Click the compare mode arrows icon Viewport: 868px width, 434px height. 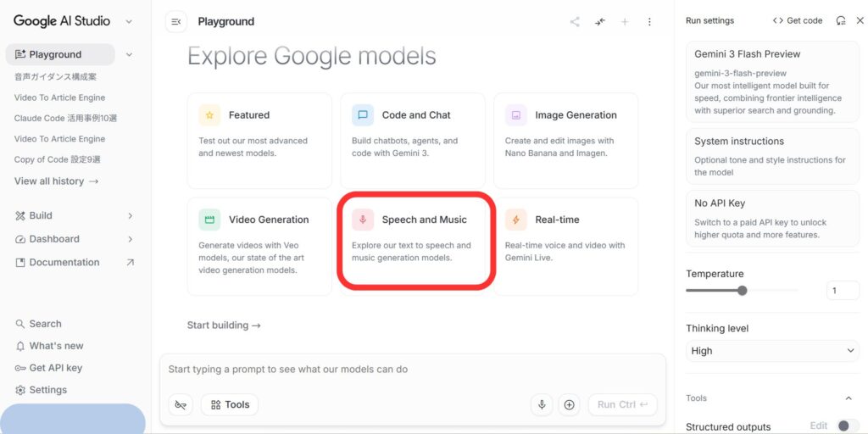(x=600, y=22)
